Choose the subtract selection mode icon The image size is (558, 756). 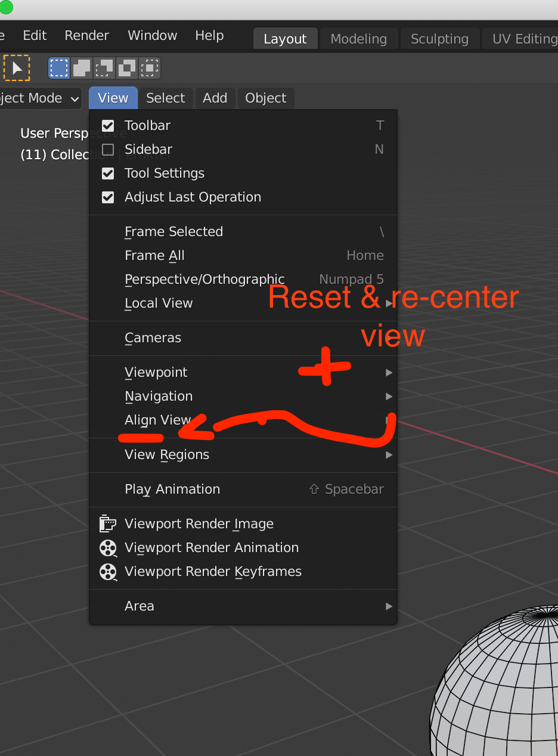pyautogui.click(x=104, y=68)
